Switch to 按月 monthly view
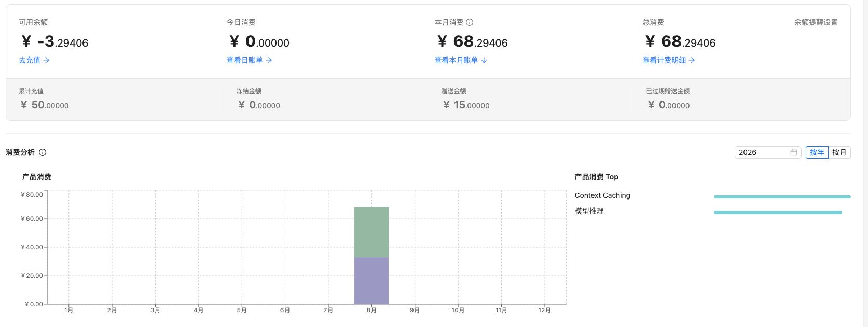 (839, 152)
